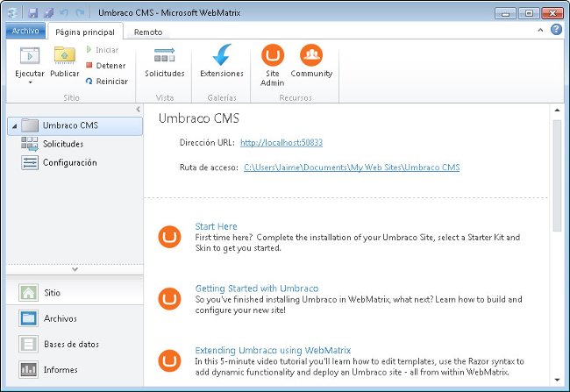570x392 pixels.
Task: Select Umbraco CMS in the tree
Action: (75, 125)
